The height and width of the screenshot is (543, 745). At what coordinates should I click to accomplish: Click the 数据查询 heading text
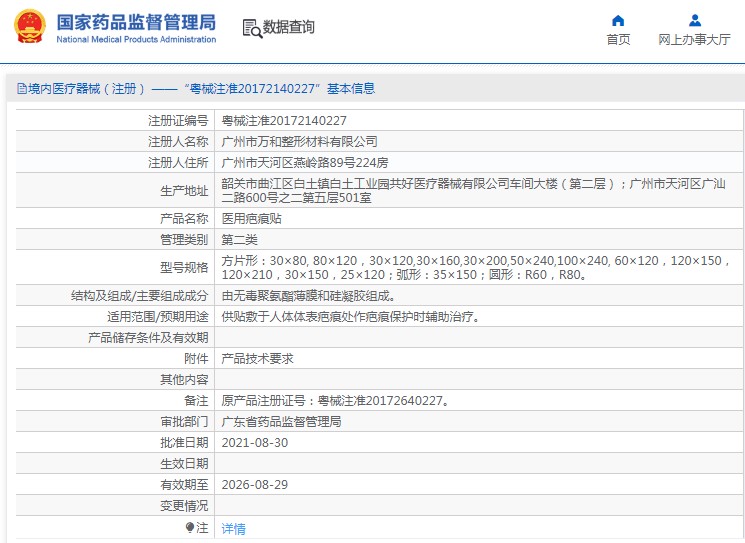288,27
